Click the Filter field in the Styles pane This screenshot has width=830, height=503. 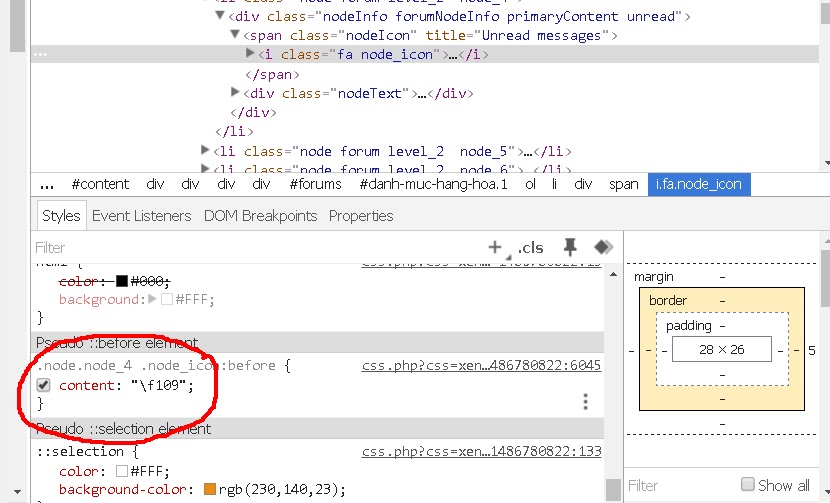coord(250,247)
